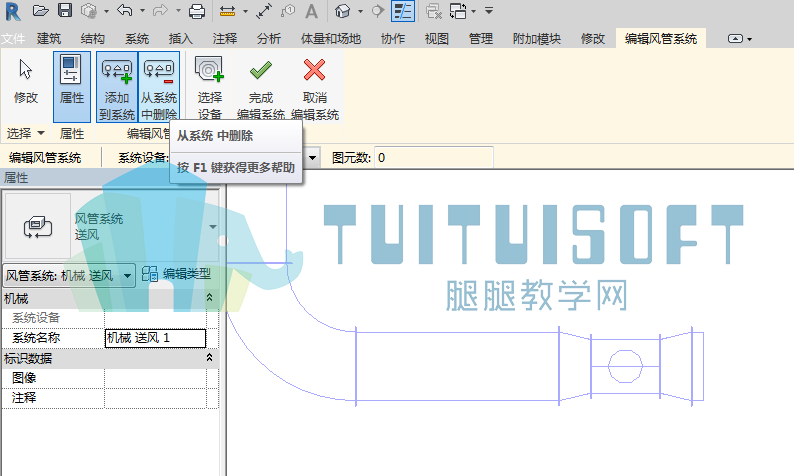Click the synchronize with central icon
The height and width of the screenshot is (476, 794).
click(89, 11)
